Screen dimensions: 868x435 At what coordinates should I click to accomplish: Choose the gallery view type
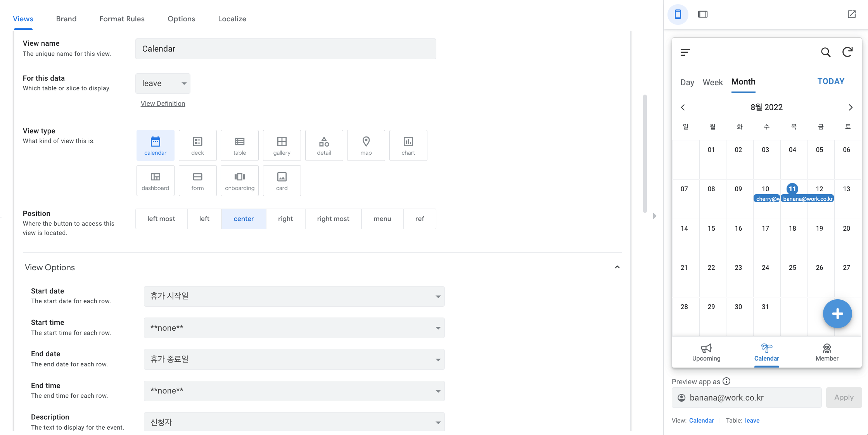point(282,145)
